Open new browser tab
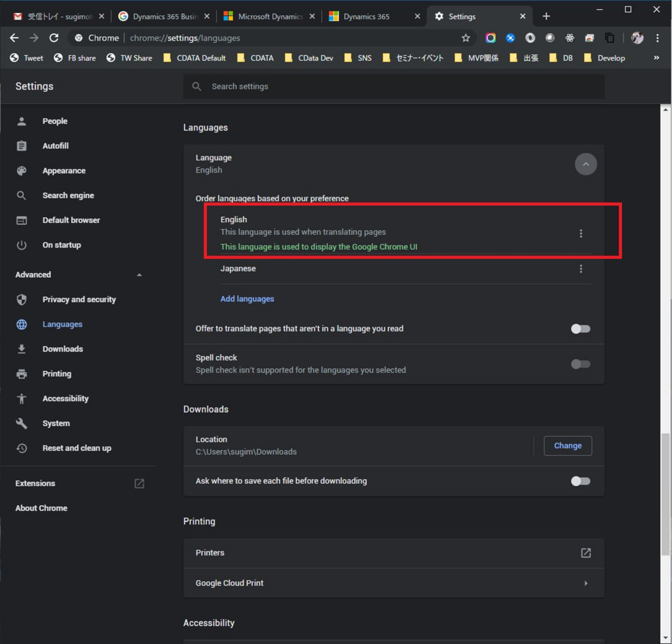The image size is (672, 644). click(x=546, y=16)
